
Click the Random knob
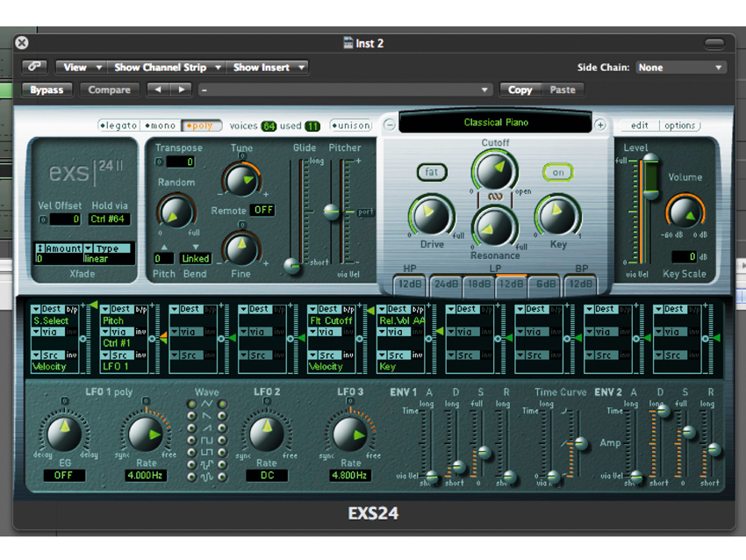176,211
